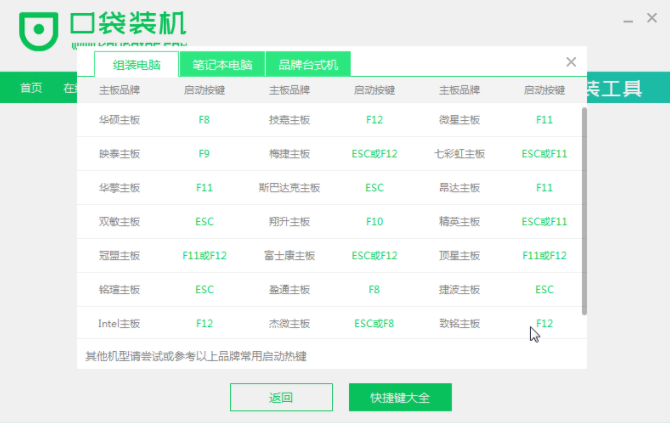Viewport: 670px width, 423px height.
Task: Click the first 主板品牌 column header
Action: point(120,91)
